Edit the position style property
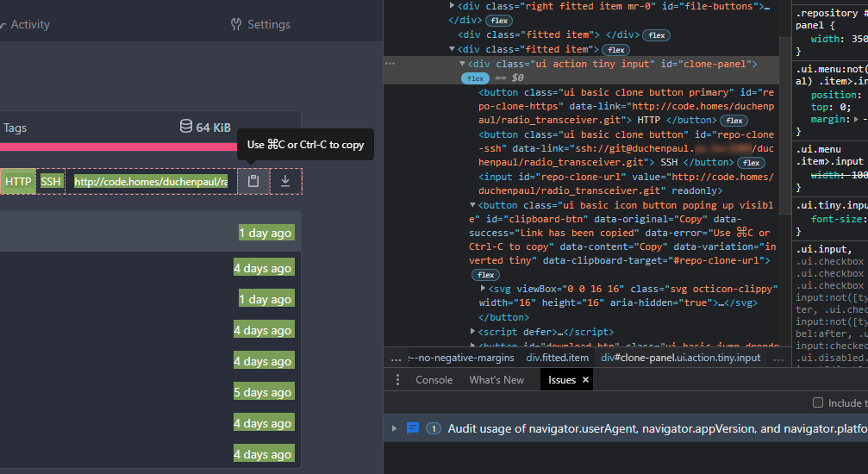This screenshot has height=474, width=868. point(834,96)
